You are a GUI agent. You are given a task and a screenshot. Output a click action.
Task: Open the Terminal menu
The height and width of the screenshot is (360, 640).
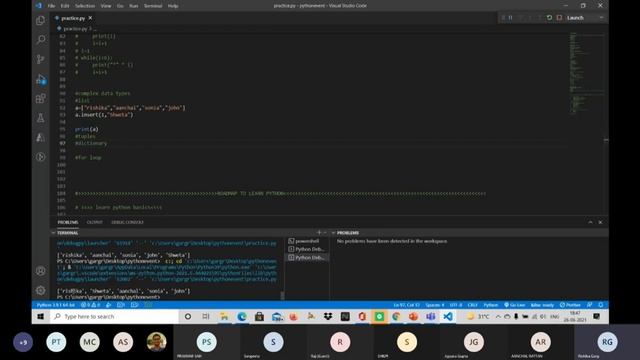tap(153, 6)
